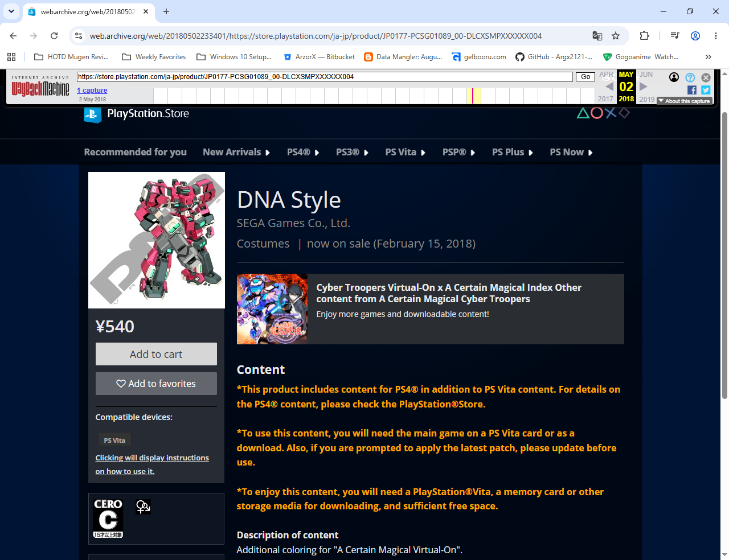The width and height of the screenshot is (729, 560).
Task: Open the Chrome profile icon
Action: tap(695, 36)
